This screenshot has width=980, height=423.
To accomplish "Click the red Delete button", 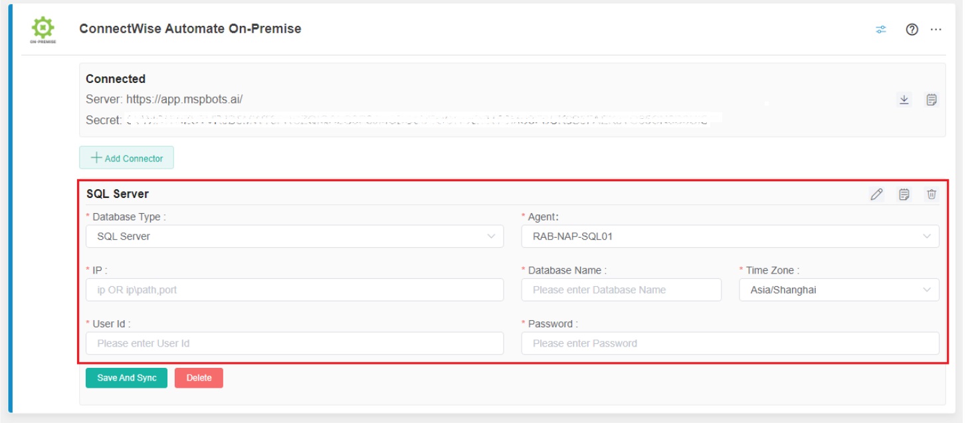I will (199, 376).
